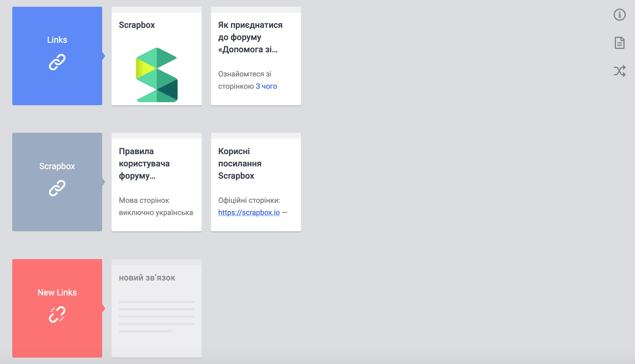Click broken chain icon in New Links tile

click(57, 314)
